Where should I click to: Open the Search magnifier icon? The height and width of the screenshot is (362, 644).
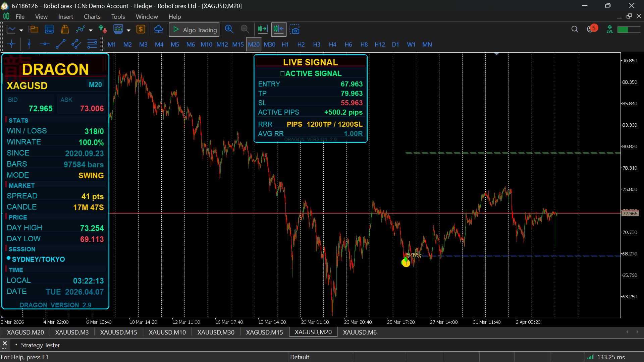click(x=575, y=29)
